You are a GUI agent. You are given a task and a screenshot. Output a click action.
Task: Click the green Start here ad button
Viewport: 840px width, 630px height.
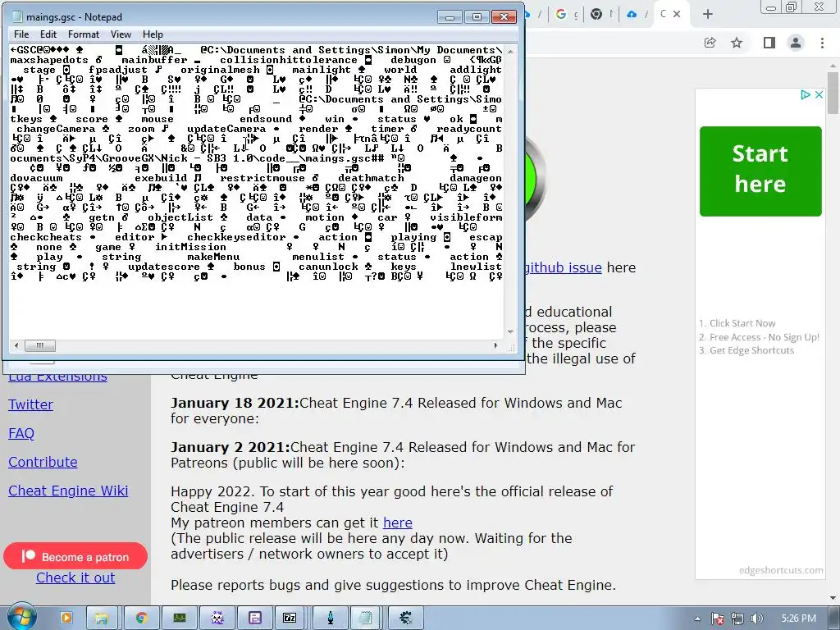point(760,171)
